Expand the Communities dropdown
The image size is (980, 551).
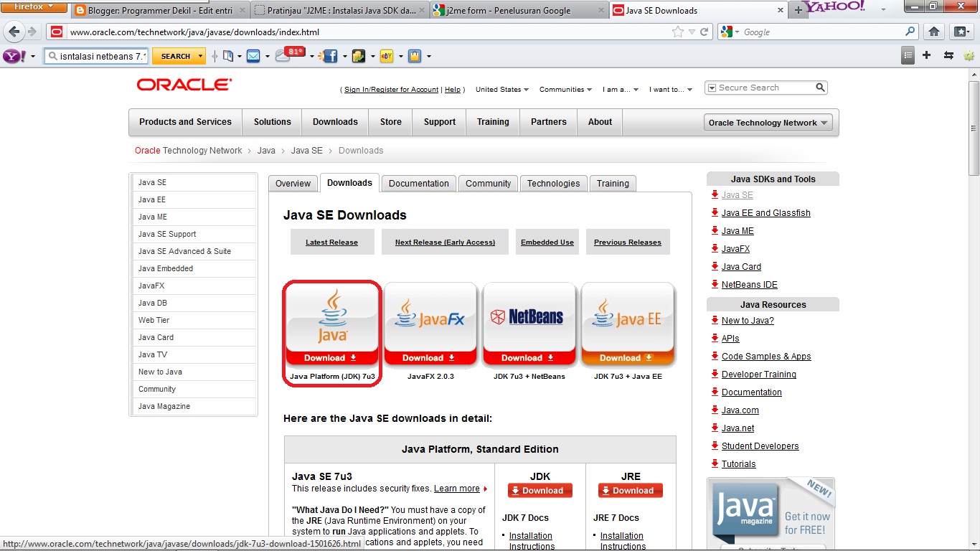click(565, 90)
